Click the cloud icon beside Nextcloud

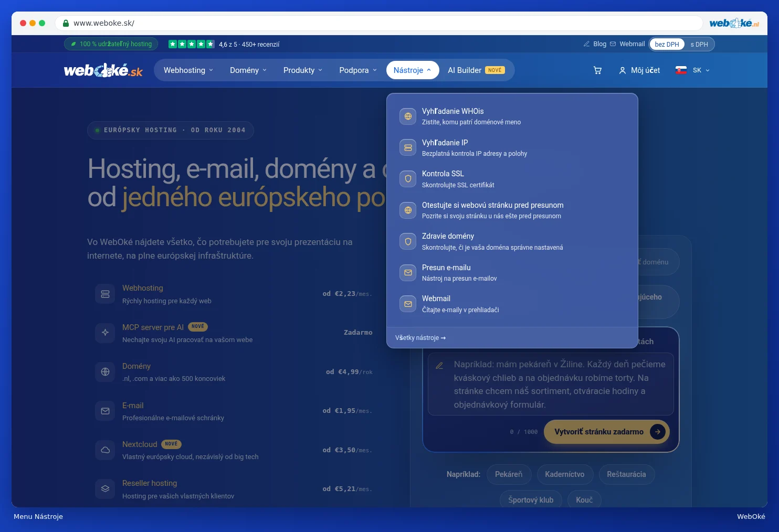[x=105, y=450]
